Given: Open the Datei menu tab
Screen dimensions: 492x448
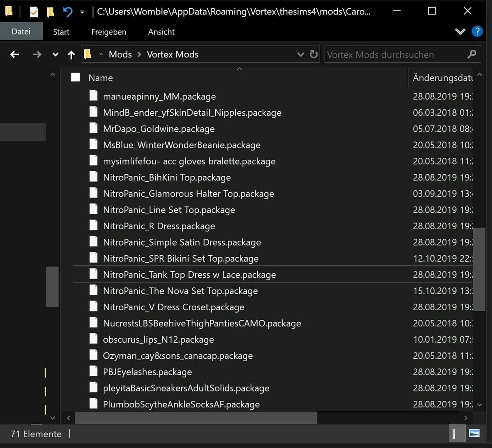Looking at the screenshot, I should 21,32.
